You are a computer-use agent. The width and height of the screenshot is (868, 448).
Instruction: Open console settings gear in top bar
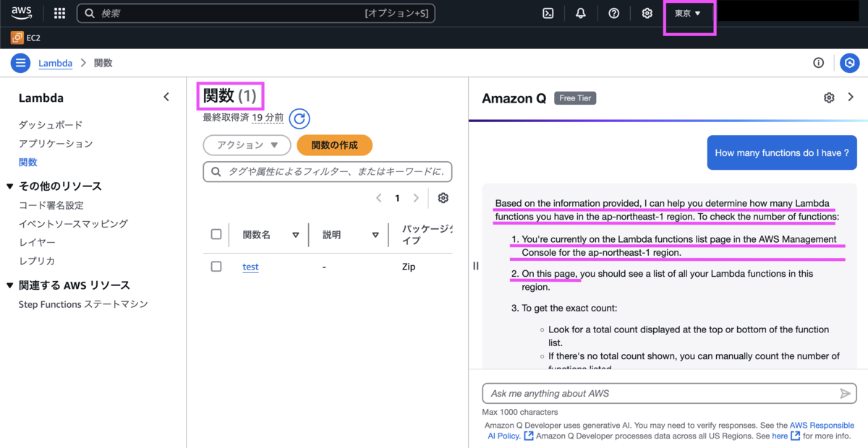(647, 13)
